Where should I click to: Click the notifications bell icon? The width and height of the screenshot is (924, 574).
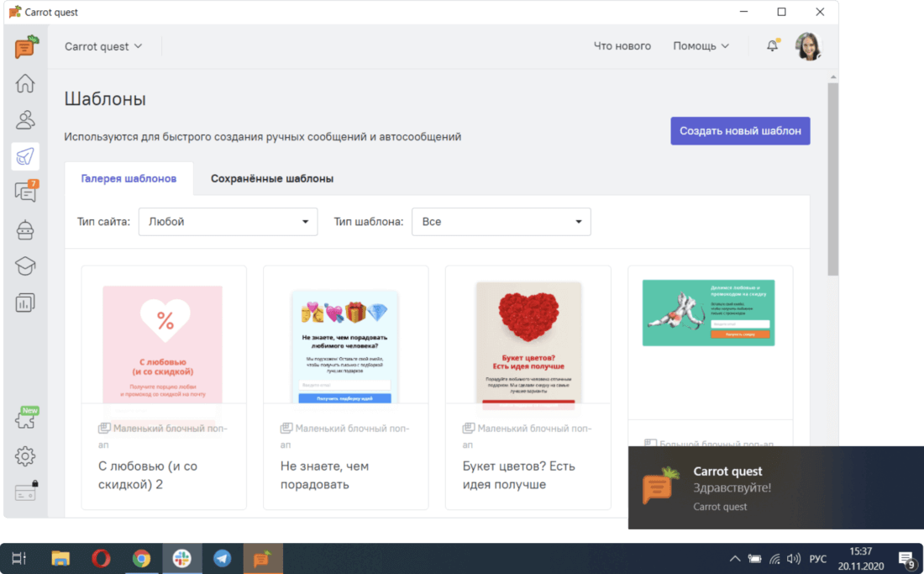coord(772,46)
